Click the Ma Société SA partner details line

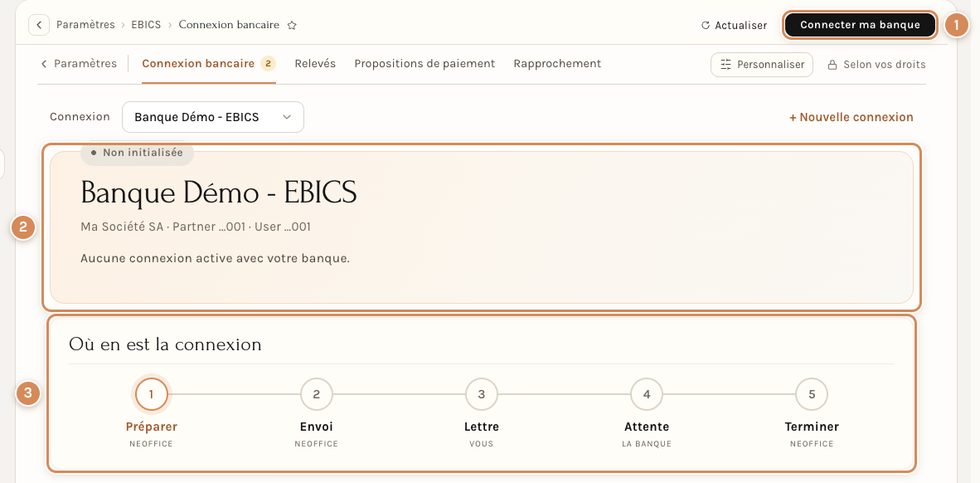pos(196,227)
